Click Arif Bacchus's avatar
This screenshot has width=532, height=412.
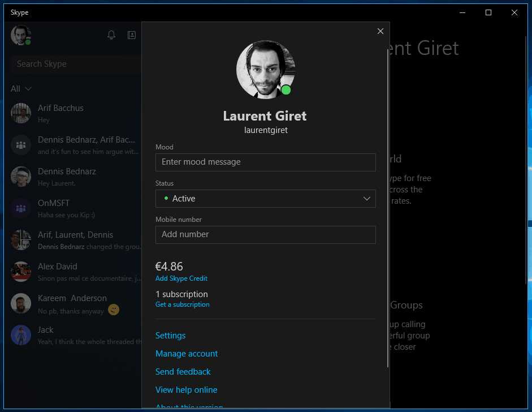tap(21, 113)
